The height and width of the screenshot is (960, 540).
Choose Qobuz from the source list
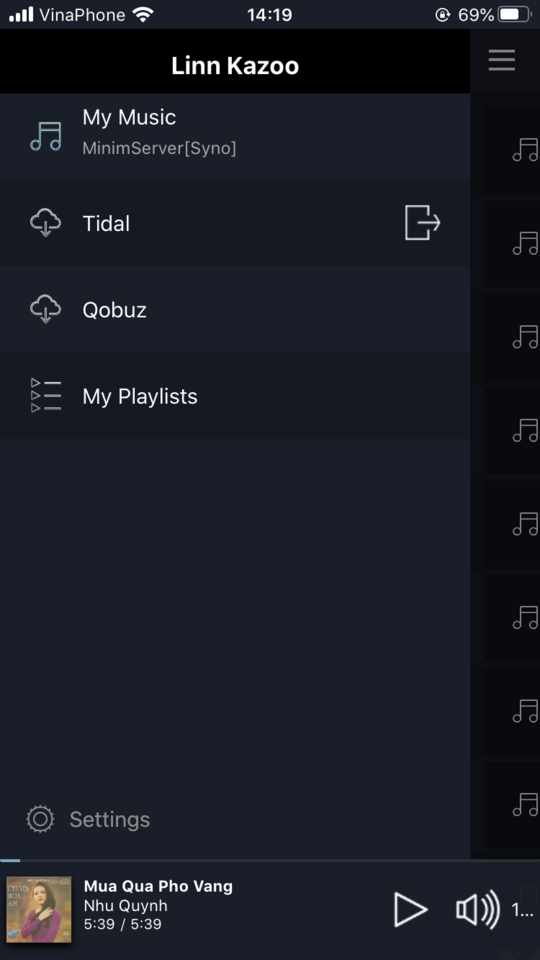point(235,309)
